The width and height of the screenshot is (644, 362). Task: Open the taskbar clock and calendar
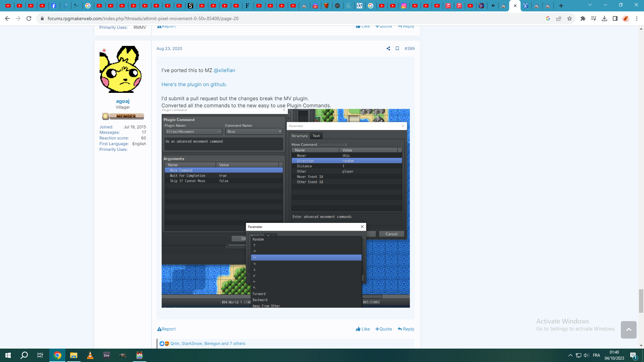614,355
